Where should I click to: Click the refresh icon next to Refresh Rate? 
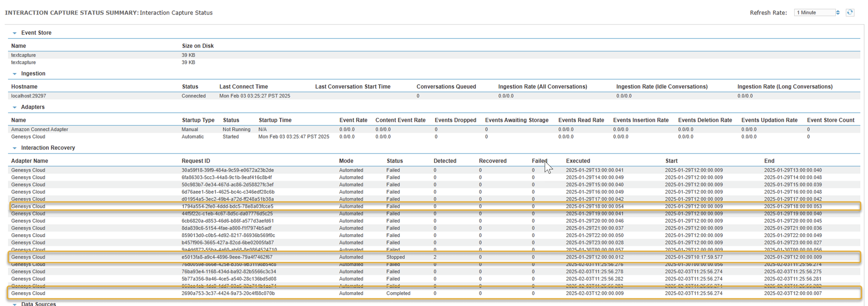850,12
